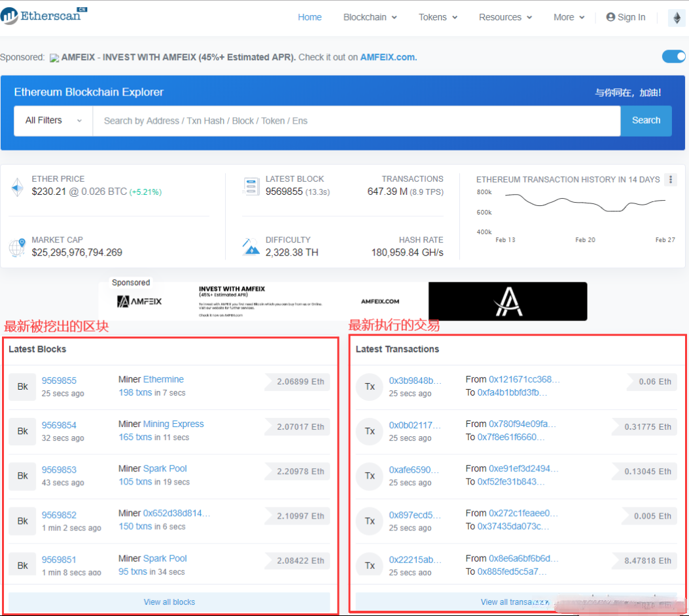Screen dimensions: 689x616
Task: Open chart options three-dot menu
Action: click(x=671, y=179)
